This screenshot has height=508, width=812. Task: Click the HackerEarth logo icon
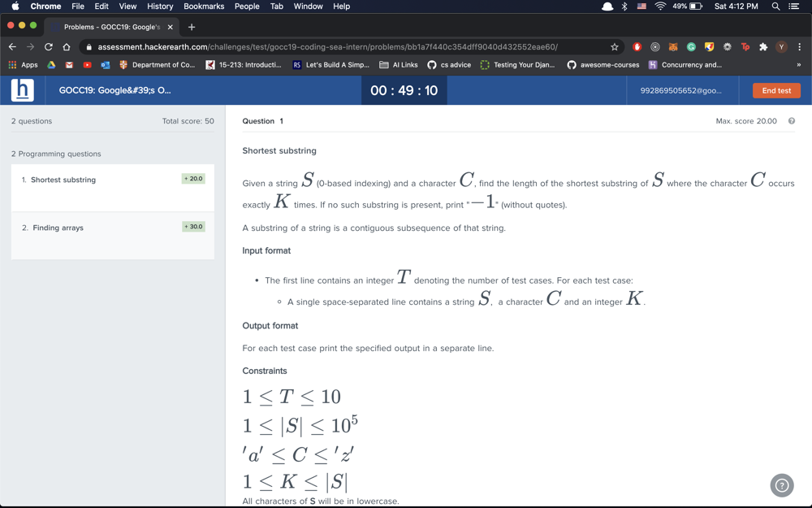tap(23, 90)
